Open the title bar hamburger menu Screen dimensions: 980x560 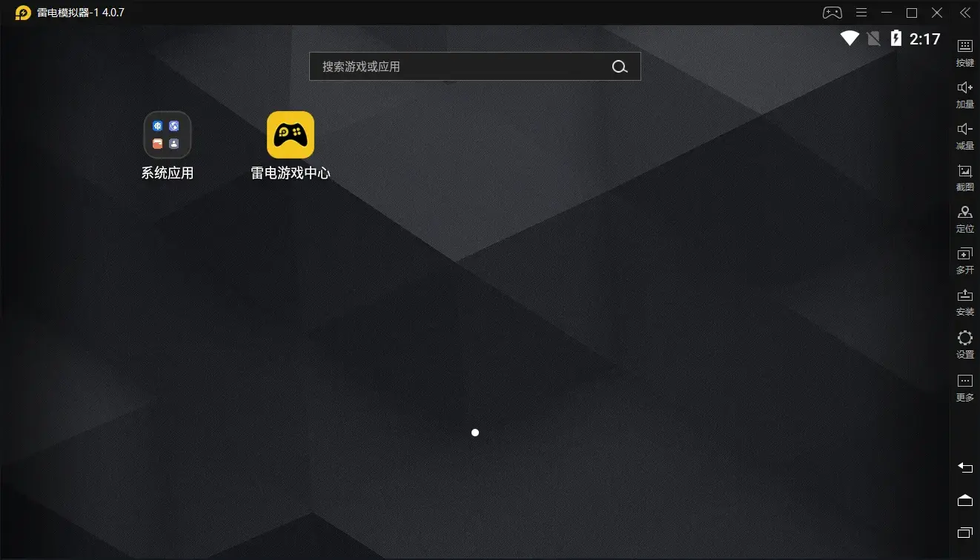click(x=861, y=13)
